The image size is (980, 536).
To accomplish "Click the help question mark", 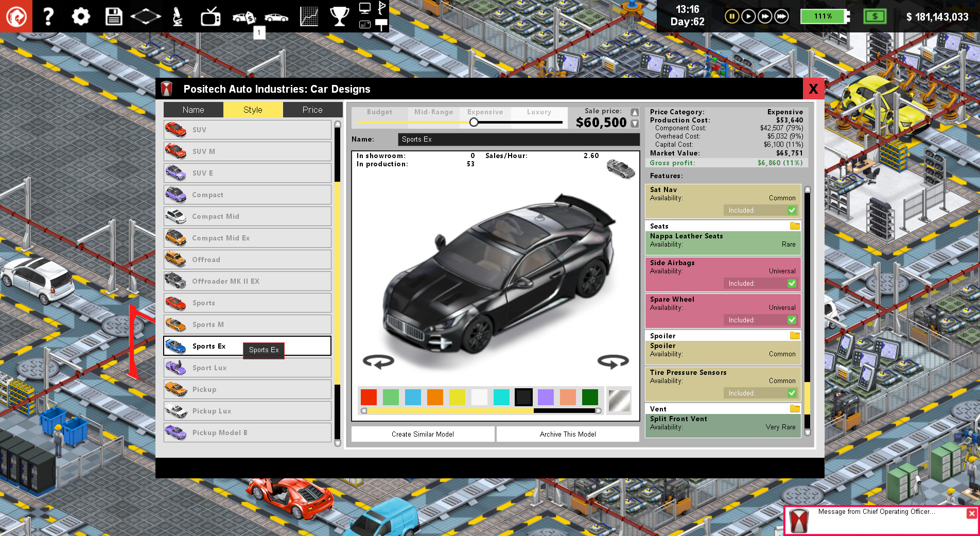I will tap(48, 15).
